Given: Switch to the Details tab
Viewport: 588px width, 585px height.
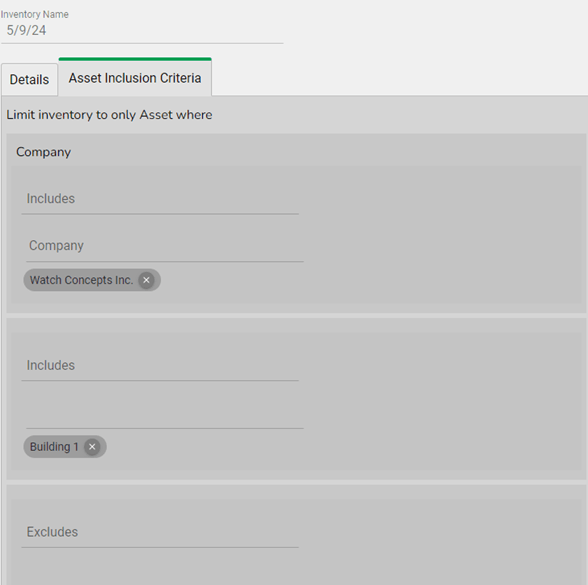Looking at the screenshot, I should point(30,80).
